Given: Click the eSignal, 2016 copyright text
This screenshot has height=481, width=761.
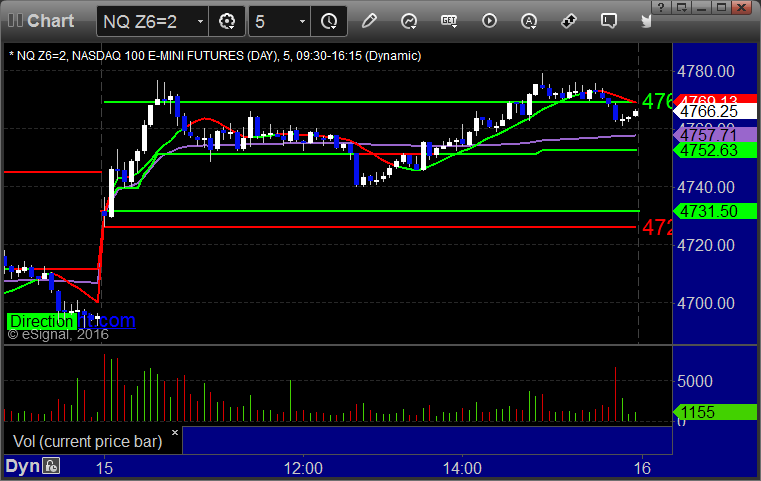Looking at the screenshot, I should click(x=58, y=334).
